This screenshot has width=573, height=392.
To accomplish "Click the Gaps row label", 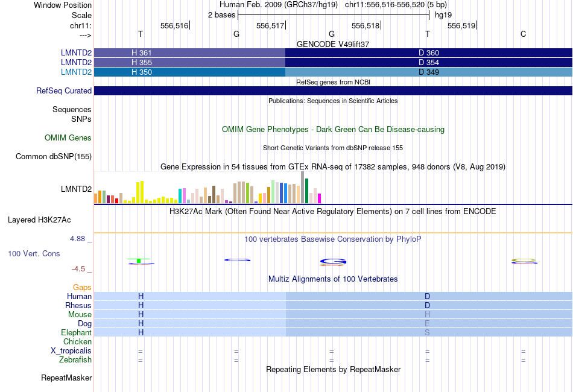I will [x=82, y=287].
